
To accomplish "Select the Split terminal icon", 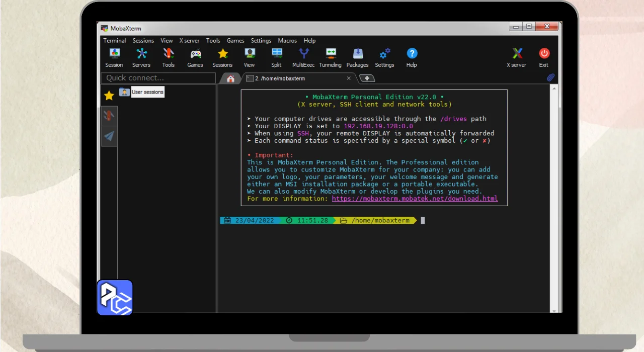I will point(276,57).
